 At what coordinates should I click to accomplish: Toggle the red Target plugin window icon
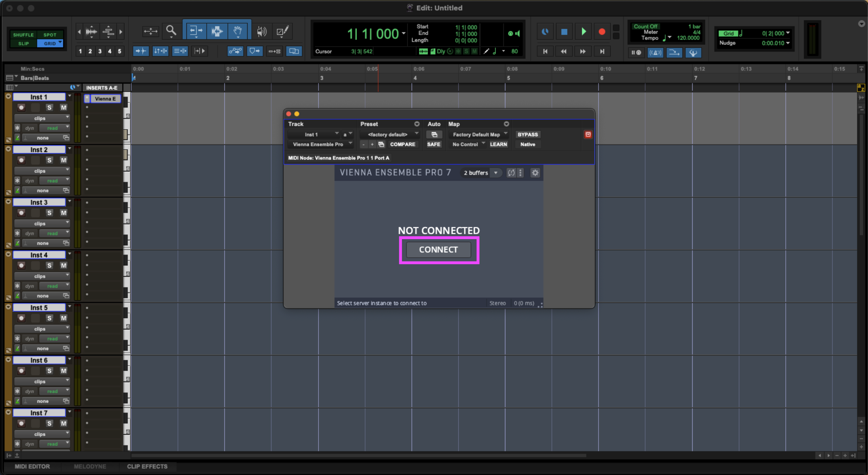588,135
